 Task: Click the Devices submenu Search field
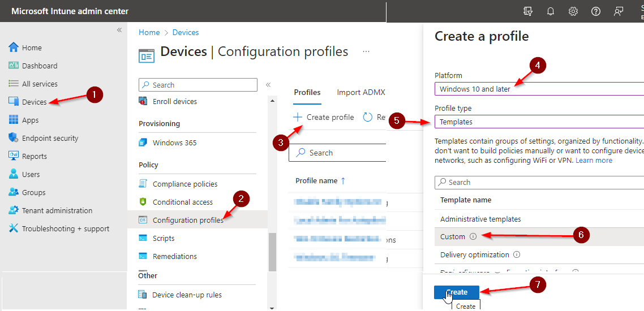[198, 85]
